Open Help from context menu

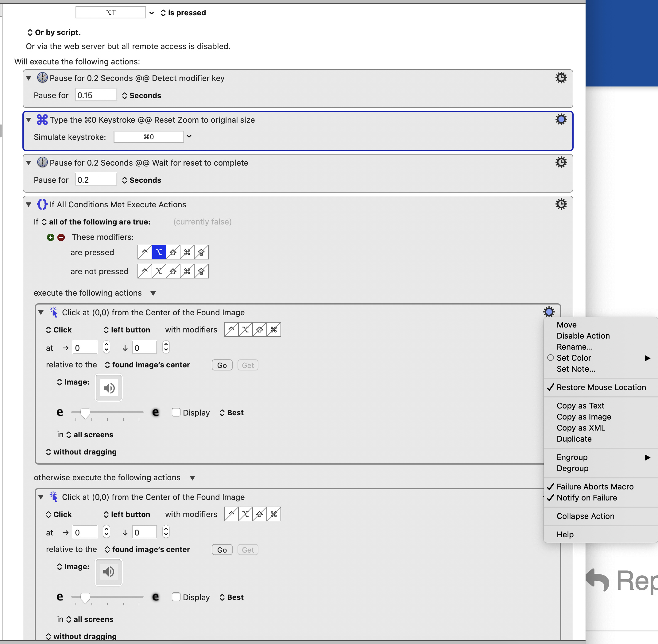565,535
